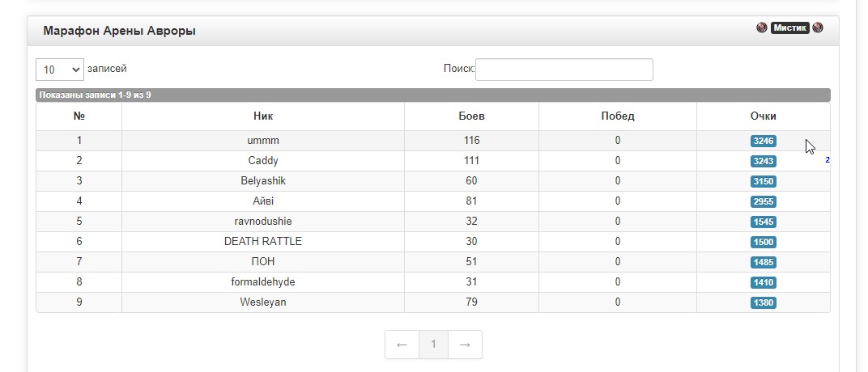Click the player name formaldehyde
Viewport: 868px width, 372px height.
click(263, 282)
